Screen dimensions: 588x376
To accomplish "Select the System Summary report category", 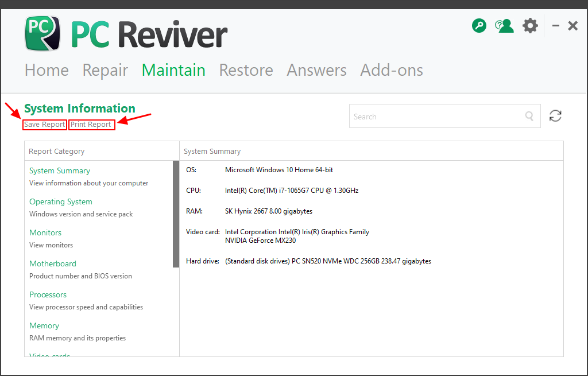I will tap(60, 170).
